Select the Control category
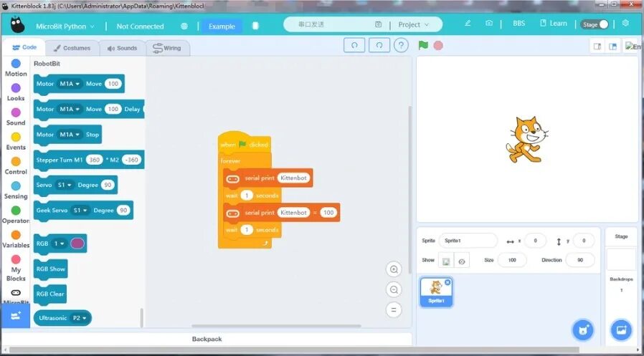The height and width of the screenshot is (356, 644). pyautogui.click(x=16, y=166)
